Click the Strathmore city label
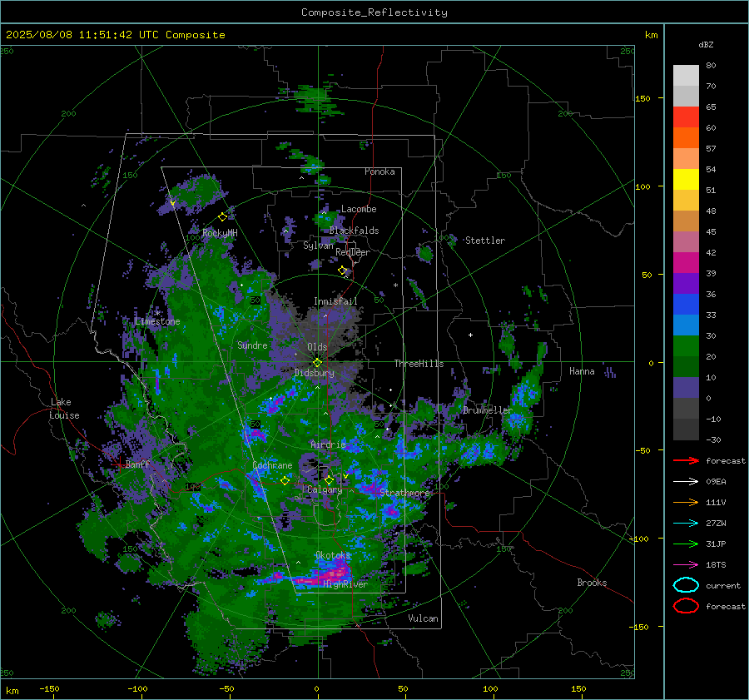The width and height of the screenshot is (749, 700). [404, 493]
